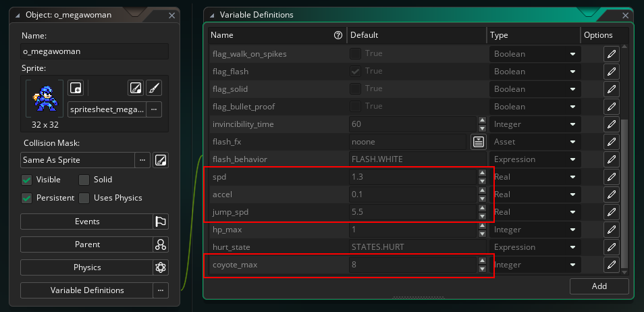Open Type dropdown for invincibility_time
This screenshot has height=312, width=644.
point(535,124)
